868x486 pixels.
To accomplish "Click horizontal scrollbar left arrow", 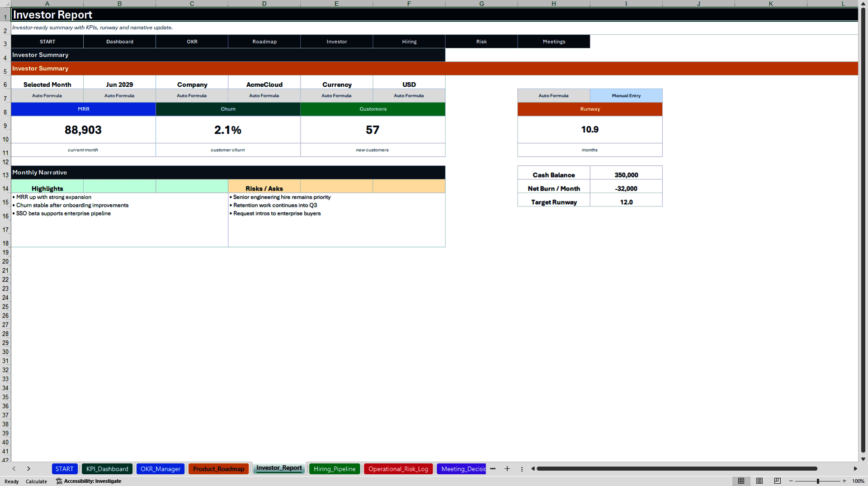I will pyautogui.click(x=533, y=469).
